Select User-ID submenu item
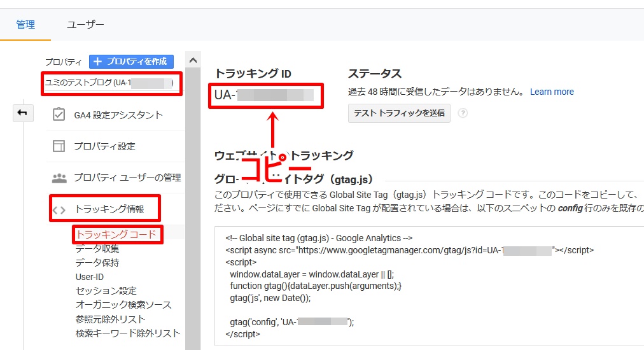This screenshot has width=644, height=350. click(x=90, y=277)
